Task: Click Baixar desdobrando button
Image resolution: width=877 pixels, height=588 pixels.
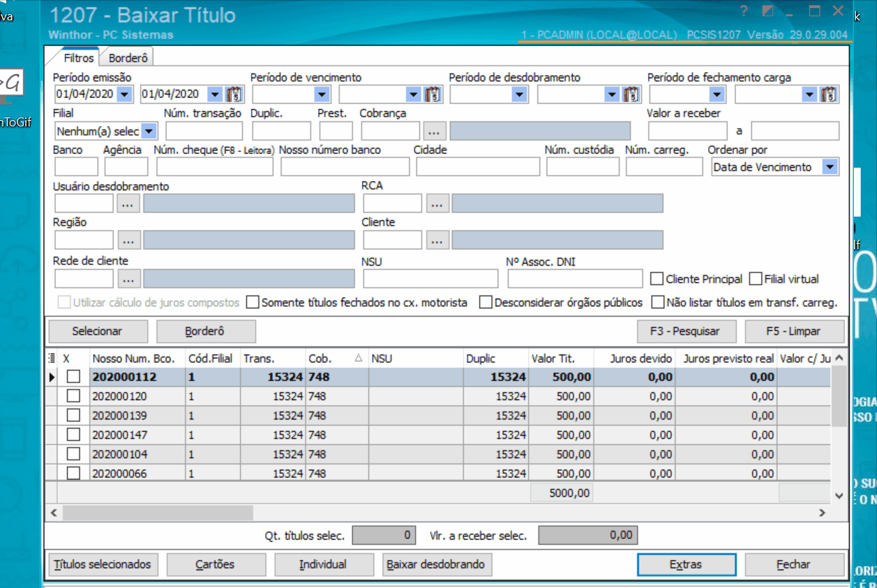Action: [x=436, y=564]
